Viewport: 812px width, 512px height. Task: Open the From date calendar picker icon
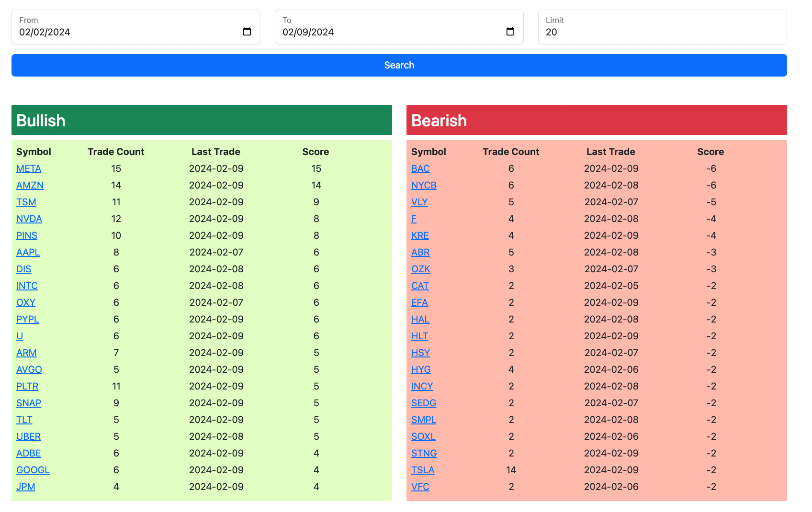click(247, 32)
